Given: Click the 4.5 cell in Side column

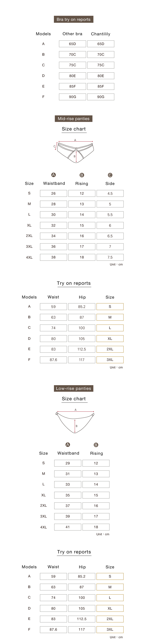Looking at the screenshot, I should tap(110, 194).
